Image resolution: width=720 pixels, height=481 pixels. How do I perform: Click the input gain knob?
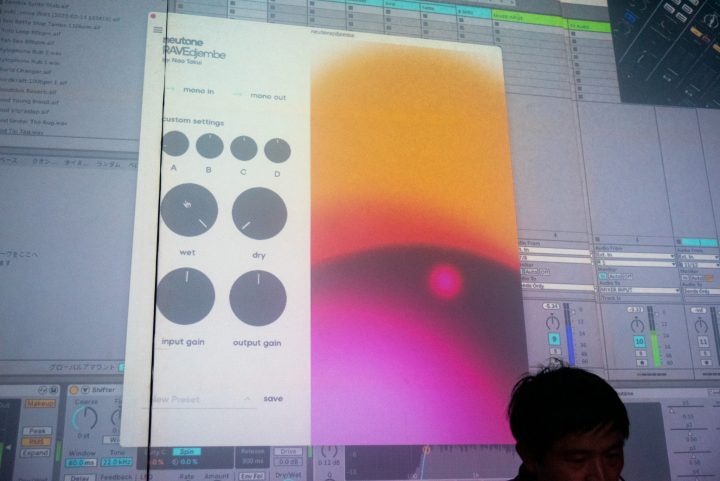pos(186,296)
